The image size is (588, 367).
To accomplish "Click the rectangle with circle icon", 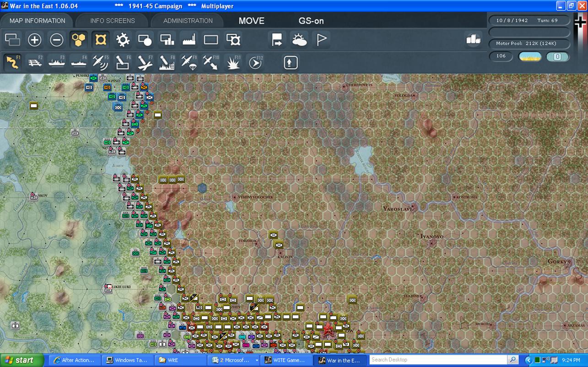I will coord(145,40).
